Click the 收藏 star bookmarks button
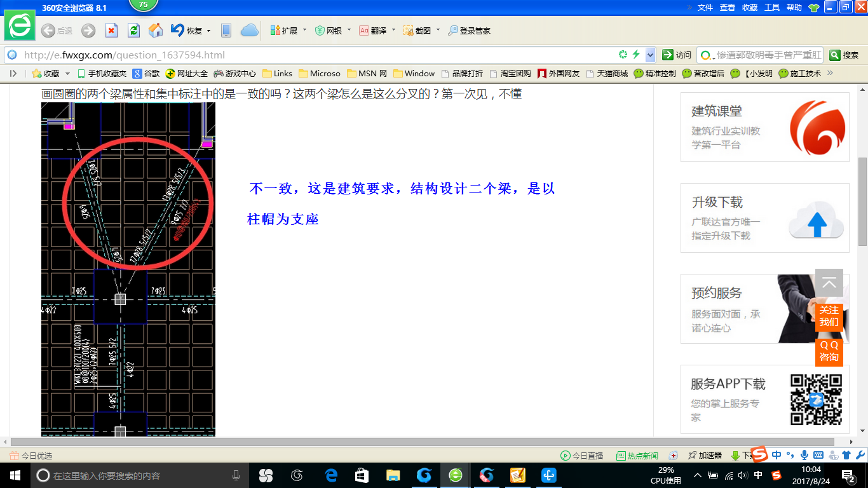Image resolution: width=868 pixels, height=488 pixels. [x=46, y=73]
